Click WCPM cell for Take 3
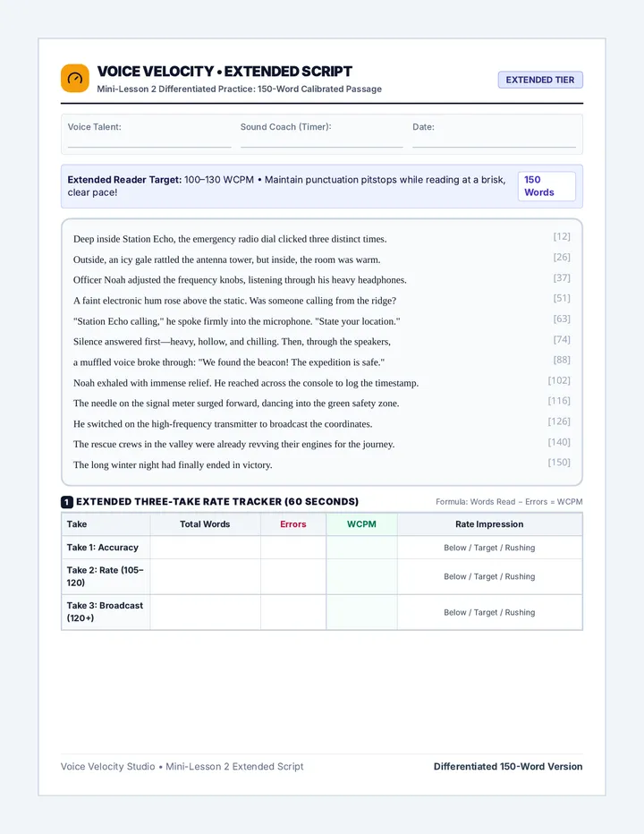Viewport: 644px width, 834px height. point(361,612)
